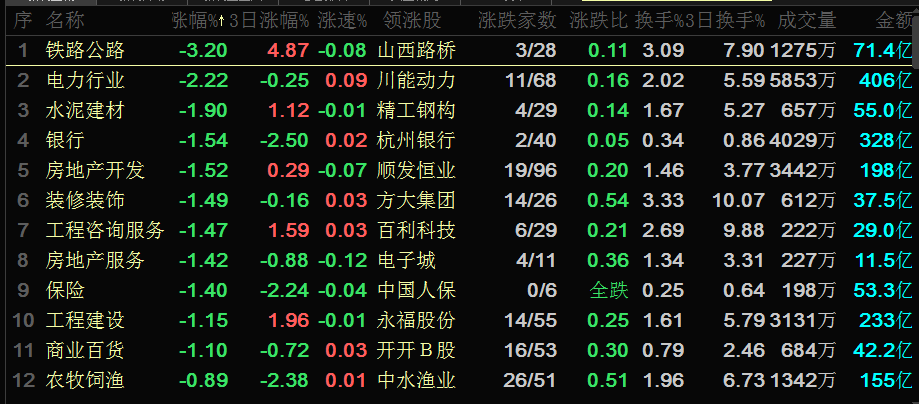
Task: Select the 工程咨询服务 sector
Action: pyautogui.click(x=105, y=231)
